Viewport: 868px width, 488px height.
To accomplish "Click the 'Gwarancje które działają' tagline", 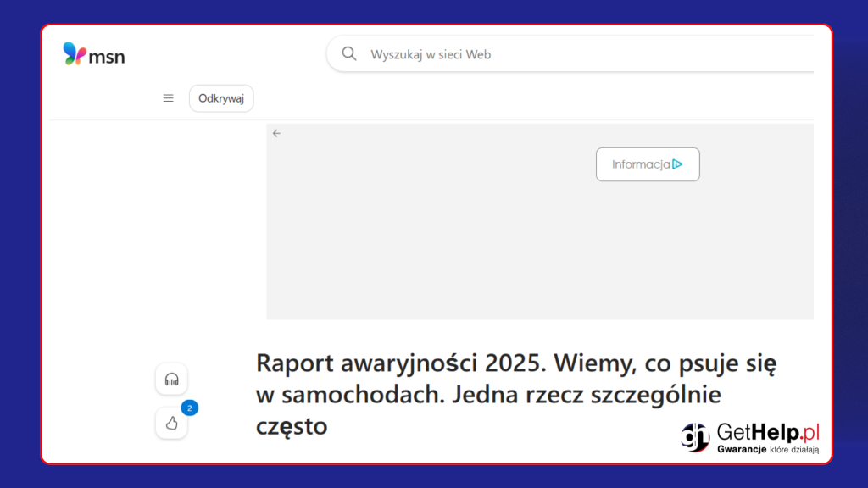I will point(768,450).
